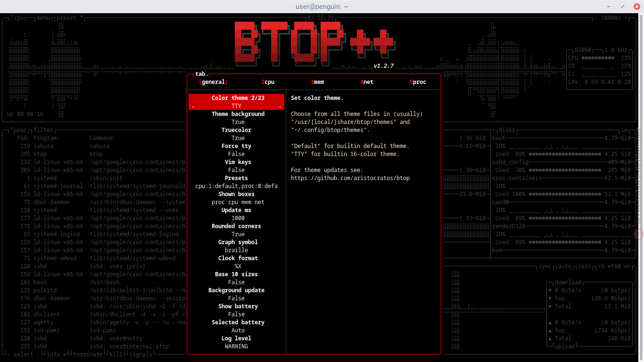Toggle auto scaling in net box
Screen dimensions: 644x362
pos(565,266)
